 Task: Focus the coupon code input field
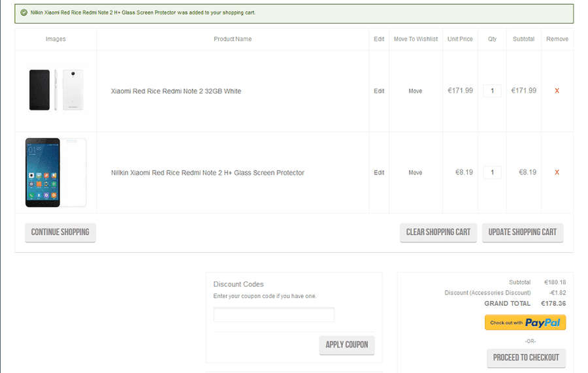(274, 315)
